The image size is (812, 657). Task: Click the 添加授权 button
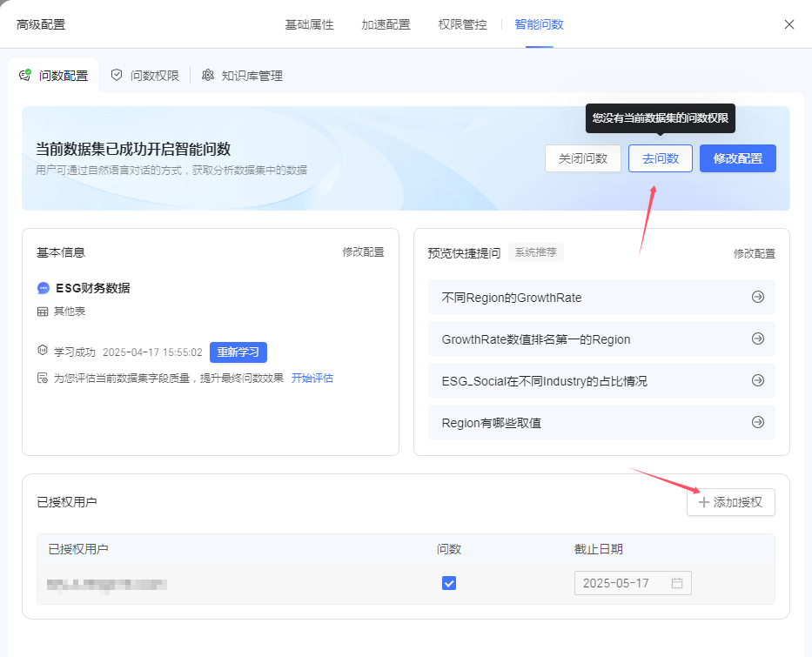click(x=731, y=502)
